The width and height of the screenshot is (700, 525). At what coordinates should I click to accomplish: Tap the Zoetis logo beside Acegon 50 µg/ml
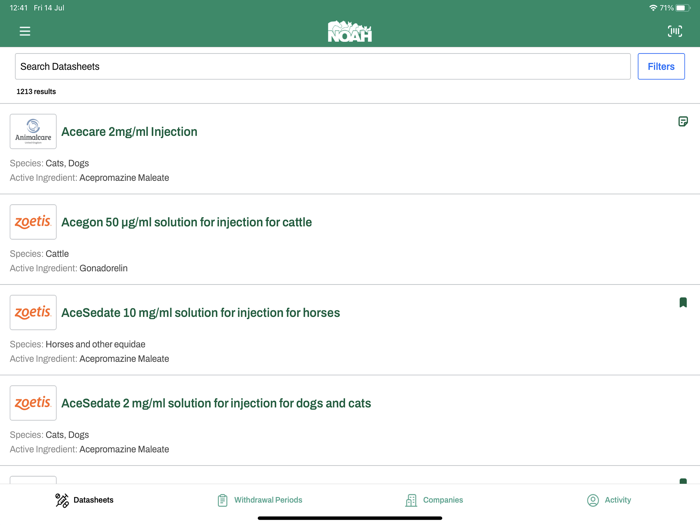(33, 222)
